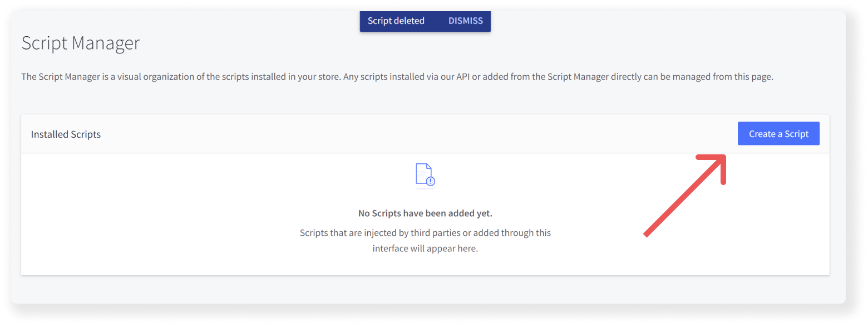868x326 pixels.
Task: Click the 'No Scripts have been added yet.' message
Action: [x=425, y=213]
